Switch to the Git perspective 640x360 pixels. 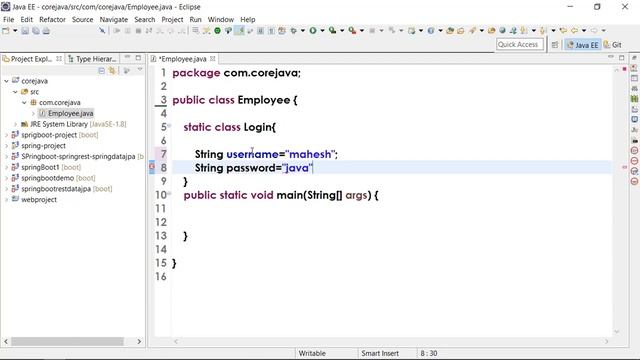coord(613,45)
